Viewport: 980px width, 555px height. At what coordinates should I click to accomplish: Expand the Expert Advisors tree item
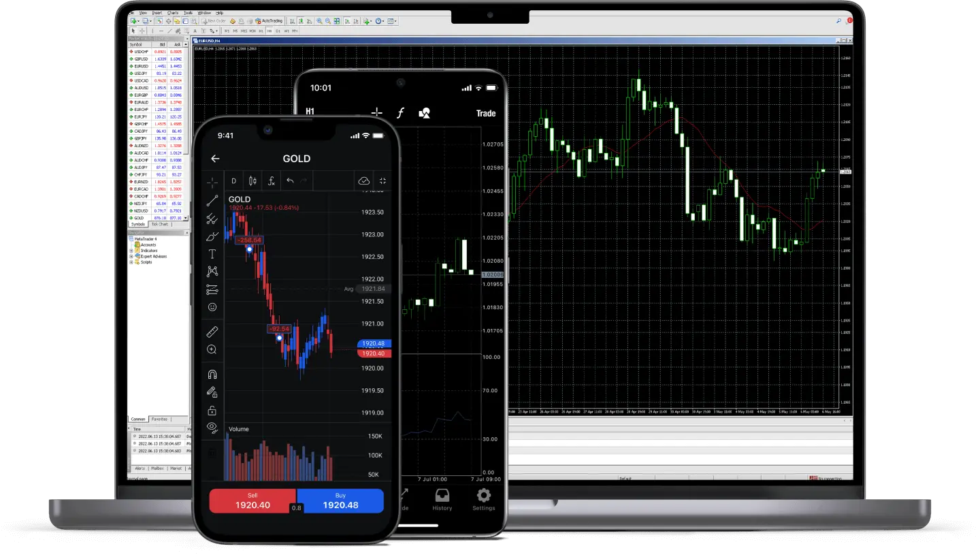[131, 256]
